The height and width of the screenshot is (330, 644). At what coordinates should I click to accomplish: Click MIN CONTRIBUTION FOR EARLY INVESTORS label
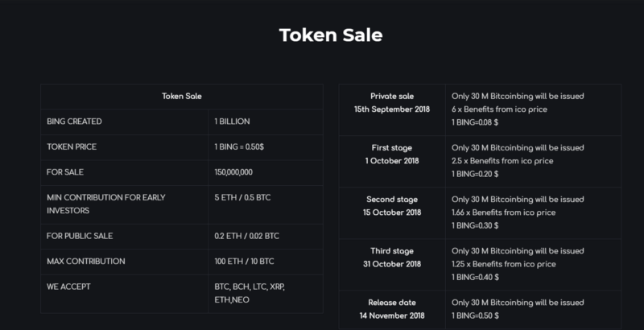(106, 204)
